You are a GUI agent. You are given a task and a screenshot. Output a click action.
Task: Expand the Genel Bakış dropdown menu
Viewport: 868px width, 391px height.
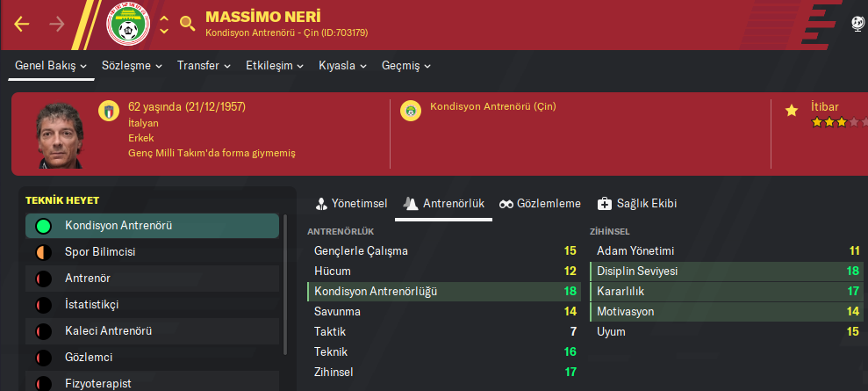(51, 66)
